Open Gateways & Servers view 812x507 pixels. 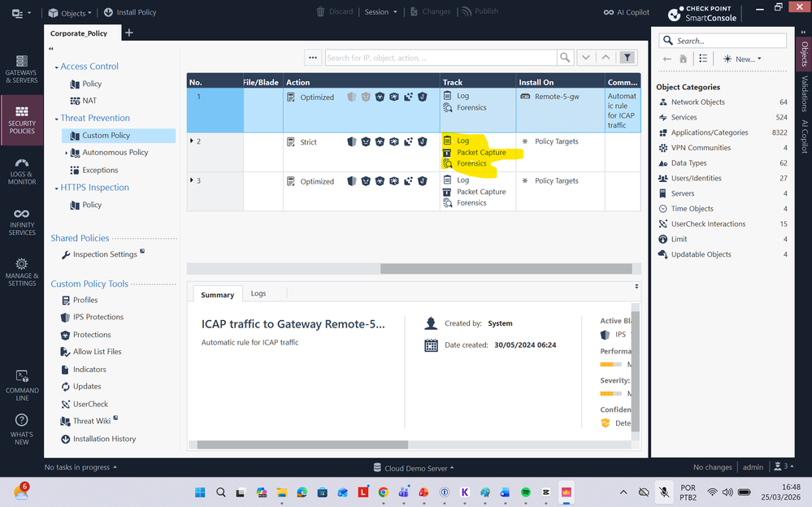pos(22,69)
